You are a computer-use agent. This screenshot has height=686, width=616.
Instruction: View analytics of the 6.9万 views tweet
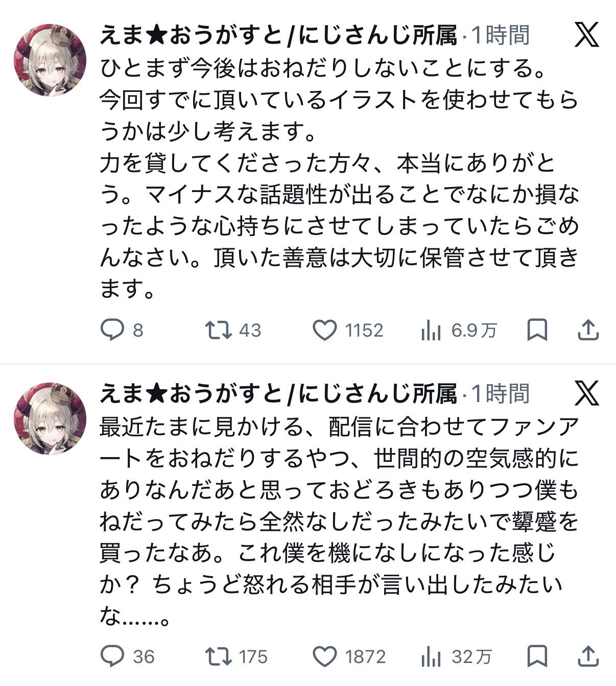[x=431, y=331]
